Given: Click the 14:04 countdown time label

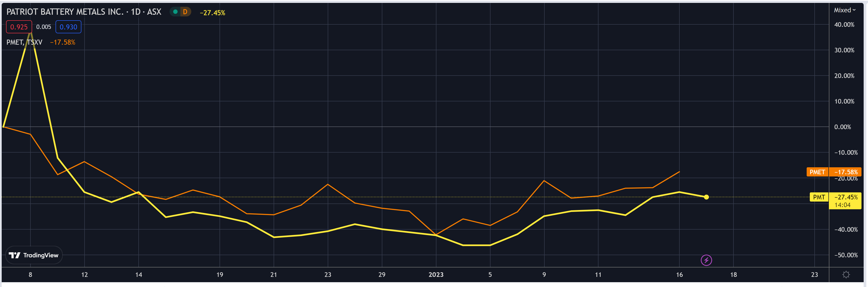Looking at the screenshot, I should pyautogui.click(x=842, y=205).
